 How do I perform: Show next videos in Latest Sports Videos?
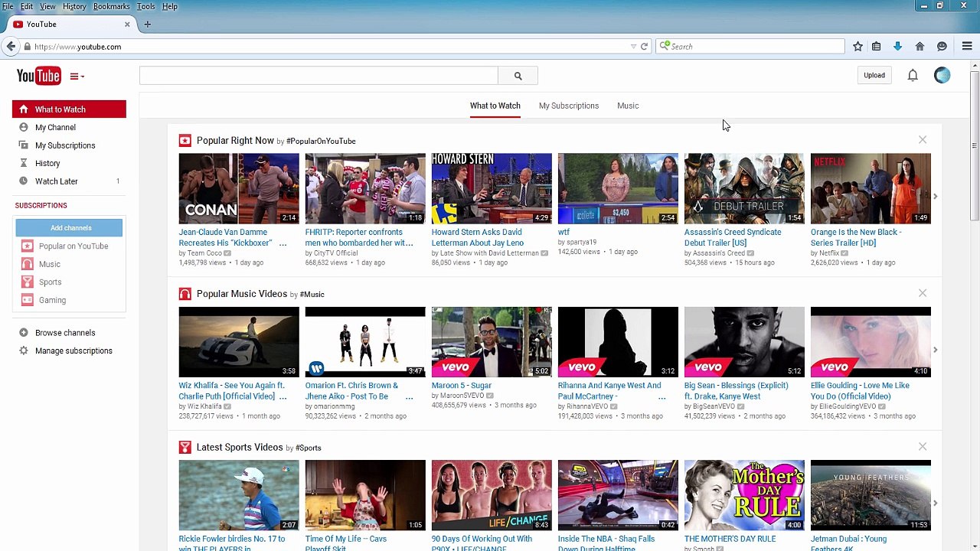[935, 503]
